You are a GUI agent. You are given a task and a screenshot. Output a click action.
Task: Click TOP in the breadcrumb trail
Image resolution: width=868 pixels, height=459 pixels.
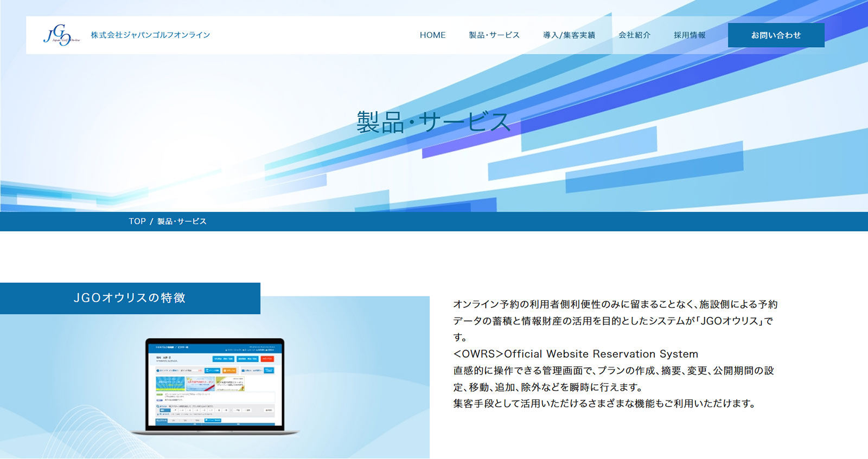click(x=137, y=222)
